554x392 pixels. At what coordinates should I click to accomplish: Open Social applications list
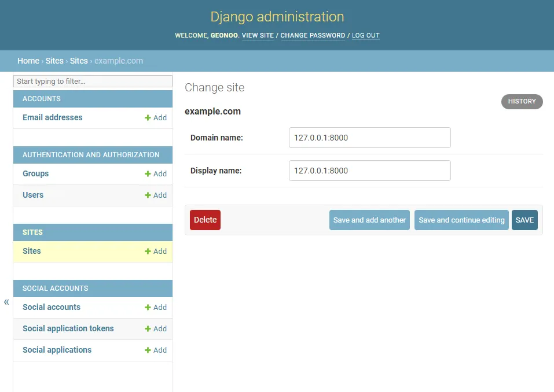point(57,350)
